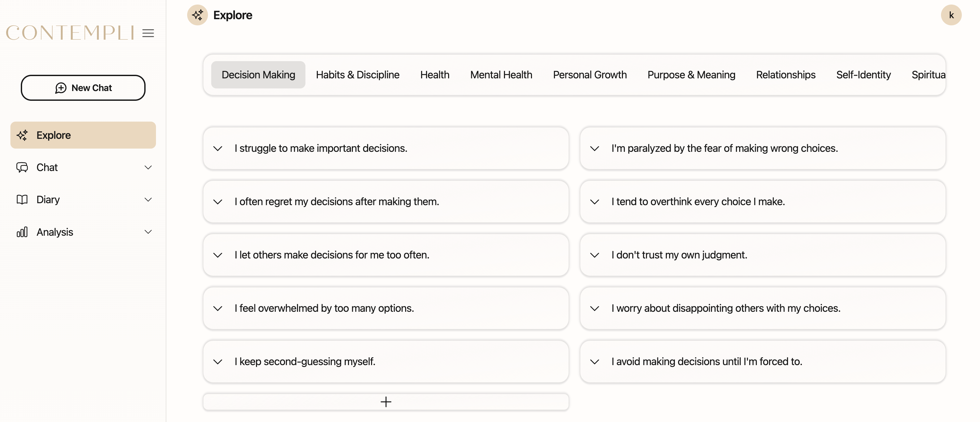Expand the Chat section chevron in the sidebar

click(148, 167)
